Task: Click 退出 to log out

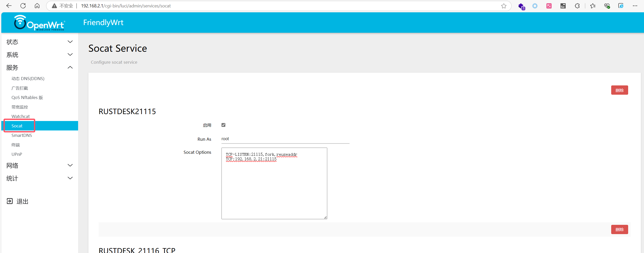Action: pyautogui.click(x=22, y=201)
